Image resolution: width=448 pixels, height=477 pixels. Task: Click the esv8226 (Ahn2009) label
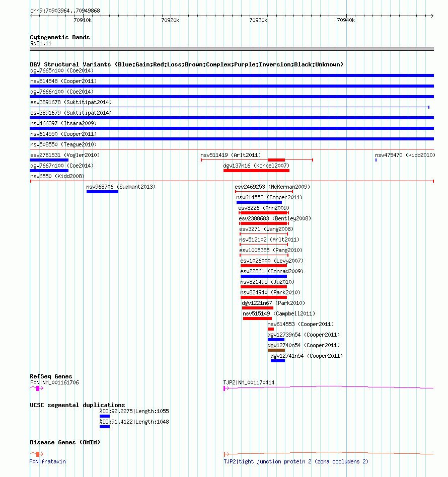point(264,208)
